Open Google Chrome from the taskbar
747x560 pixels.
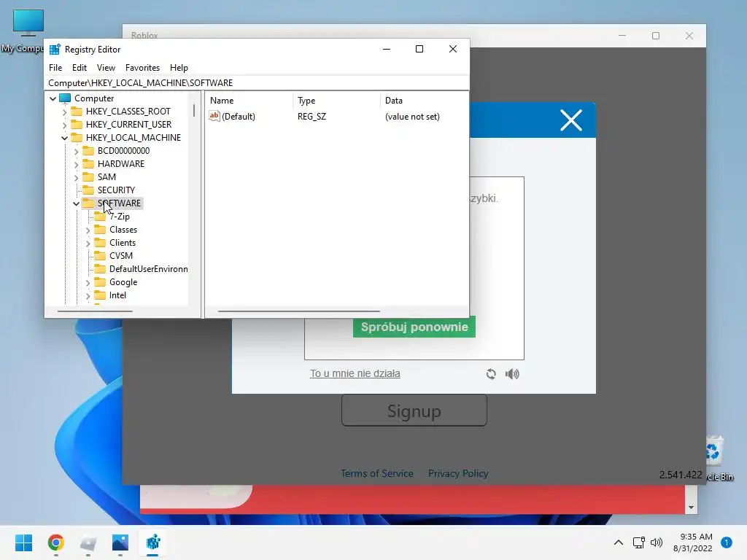[x=55, y=542]
